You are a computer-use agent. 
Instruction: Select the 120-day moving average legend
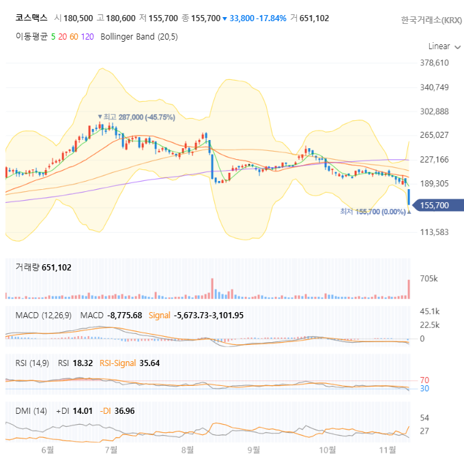pos(87,37)
